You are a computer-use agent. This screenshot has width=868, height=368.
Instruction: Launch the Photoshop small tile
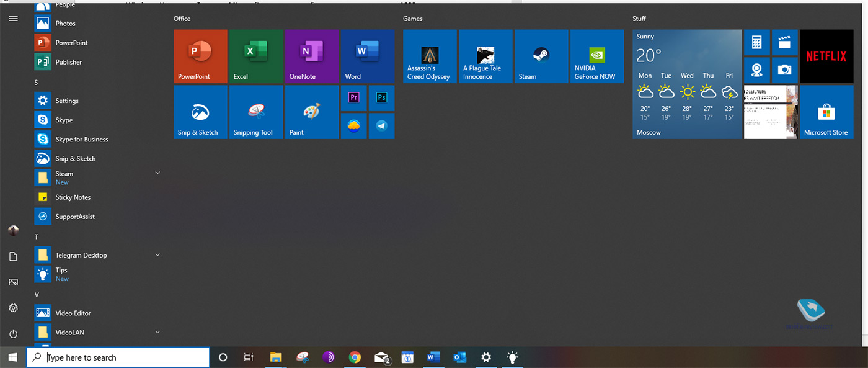382,98
